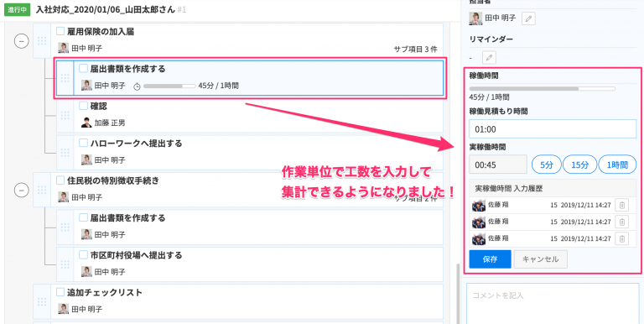Delete the second 佐藤 翔 history entry
This screenshot has height=324, width=644.
click(x=622, y=222)
